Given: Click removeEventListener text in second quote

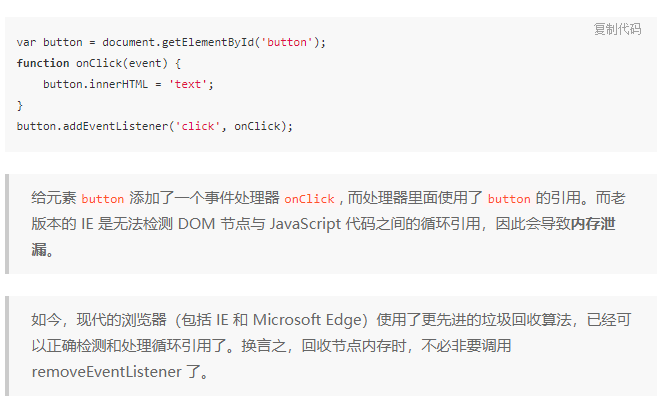Looking at the screenshot, I should (x=107, y=372).
